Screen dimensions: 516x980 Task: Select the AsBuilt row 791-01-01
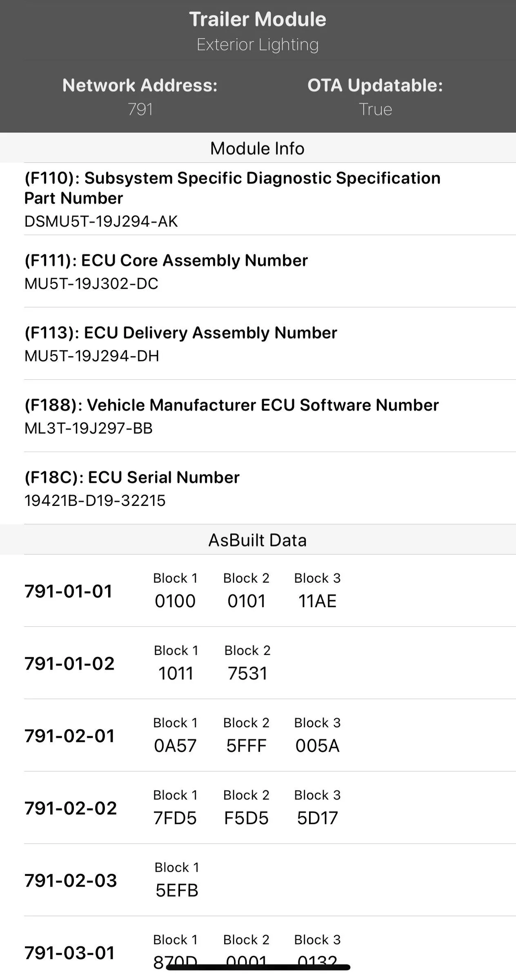point(69,591)
